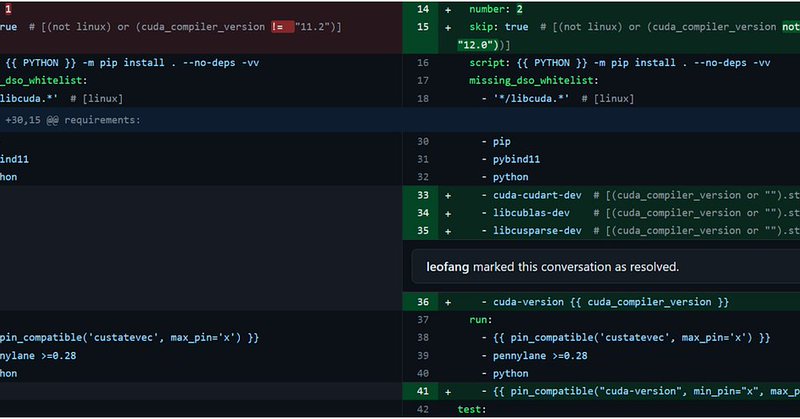The image size is (800, 419).
Task: Click the 'missing_dso_whitelist:' text on right
Action: [534, 81]
